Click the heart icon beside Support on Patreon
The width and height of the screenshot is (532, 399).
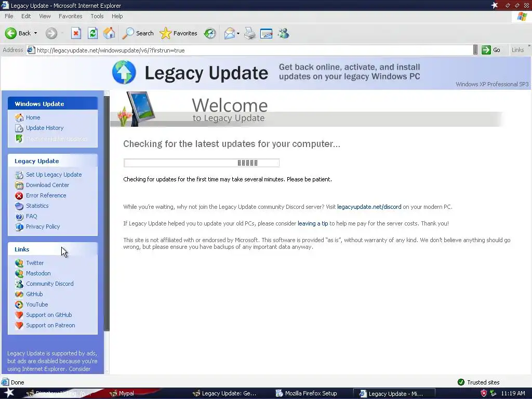point(19,325)
